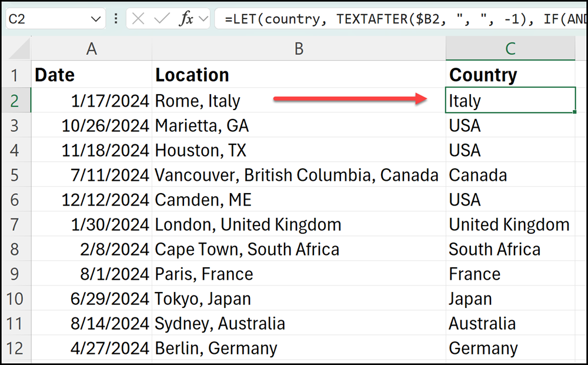Select the Camden, ME cell
588x365 pixels.
pos(299,200)
